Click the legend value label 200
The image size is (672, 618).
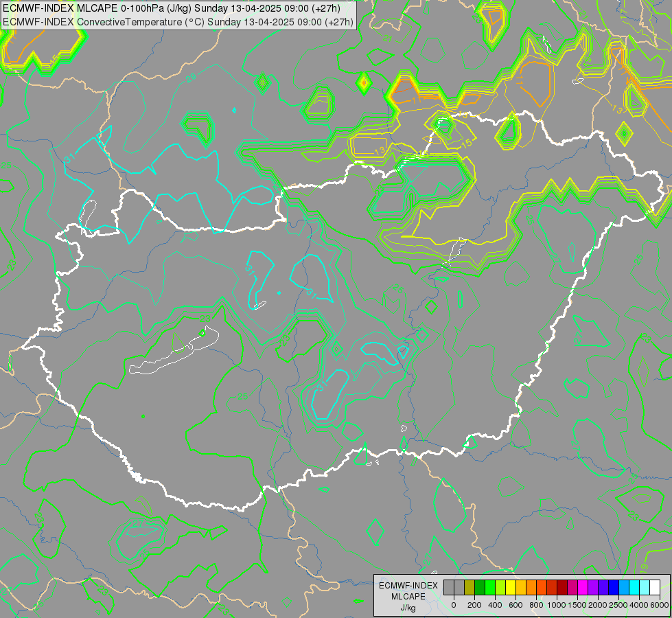point(474,605)
